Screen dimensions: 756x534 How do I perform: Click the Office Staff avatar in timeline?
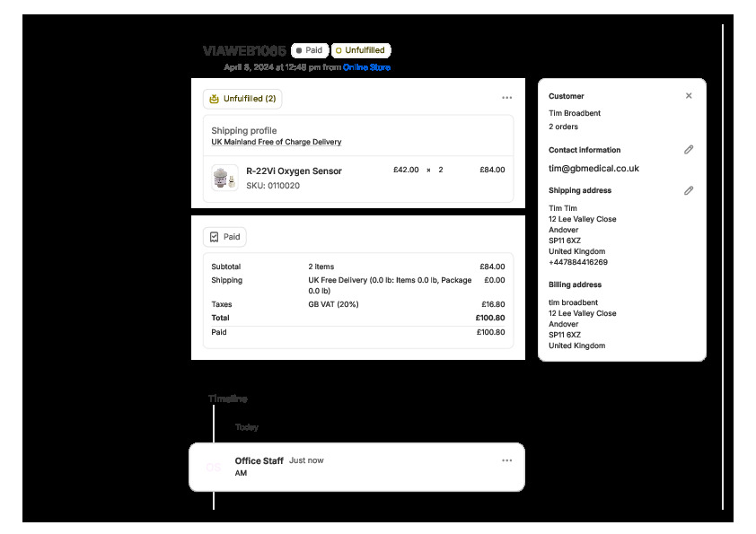point(213,467)
